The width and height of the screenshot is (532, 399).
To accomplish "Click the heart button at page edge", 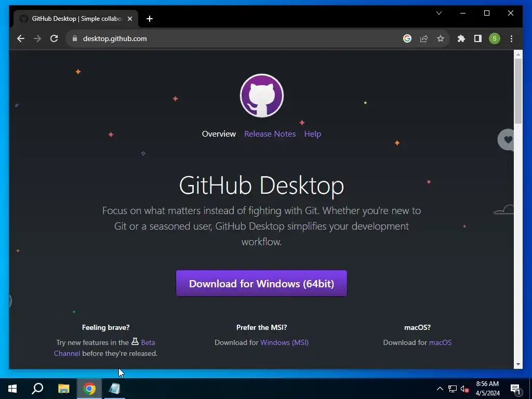I will click(506, 139).
